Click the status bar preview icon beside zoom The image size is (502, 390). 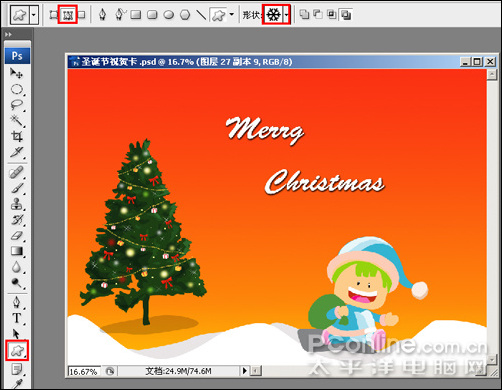(110, 371)
